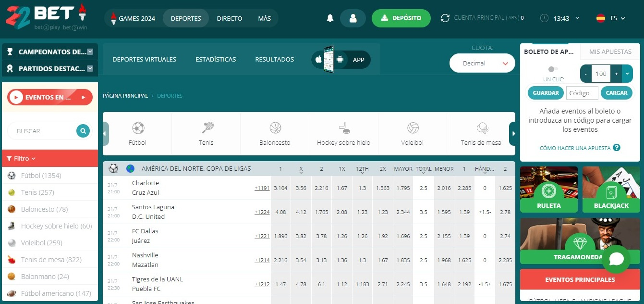Expand Campeonatos de... section

tap(90, 52)
